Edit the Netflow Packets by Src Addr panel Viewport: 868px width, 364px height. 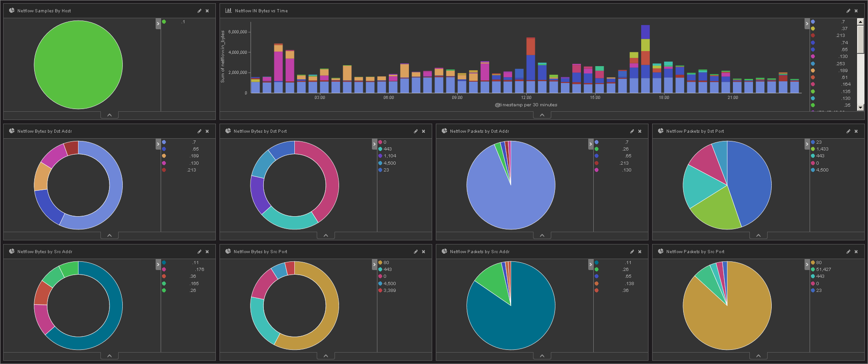pos(632,252)
